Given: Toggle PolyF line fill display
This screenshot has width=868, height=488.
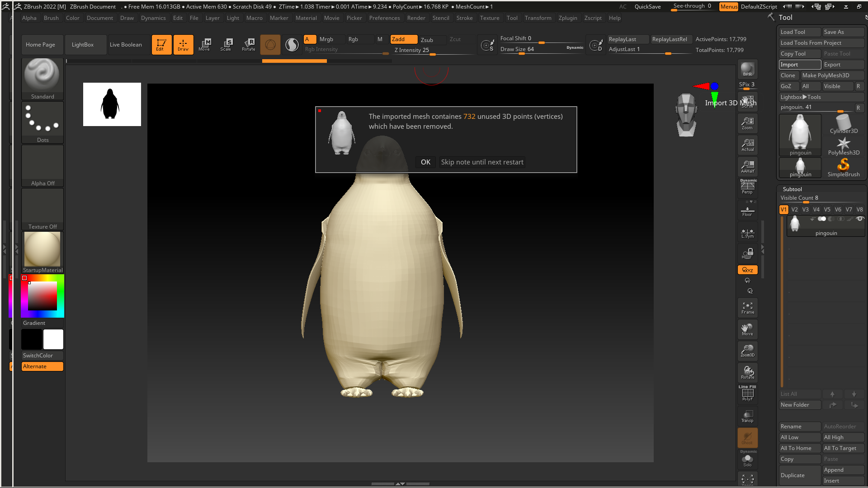Looking at the screenshot, I should pos(747,394).
